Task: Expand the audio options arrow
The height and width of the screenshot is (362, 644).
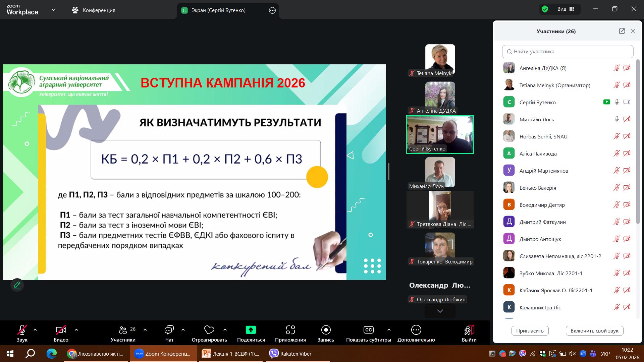Action: tap(35, 330)
